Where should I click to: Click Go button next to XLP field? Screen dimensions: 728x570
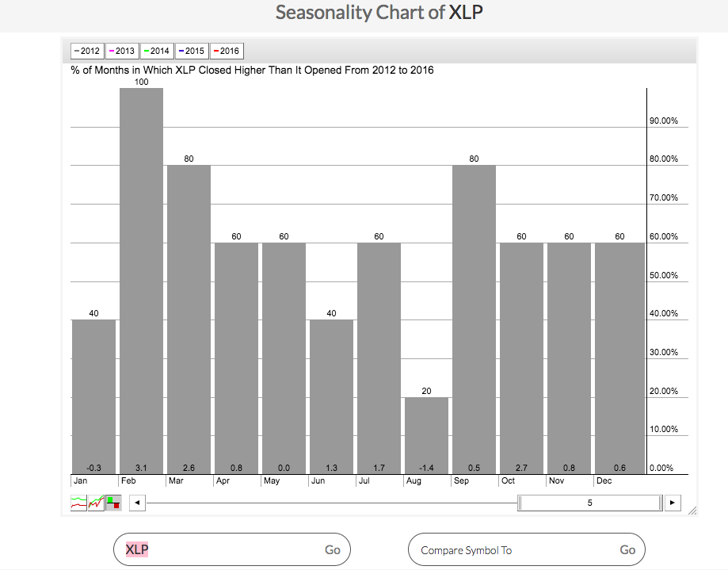(x=333, y=549)
